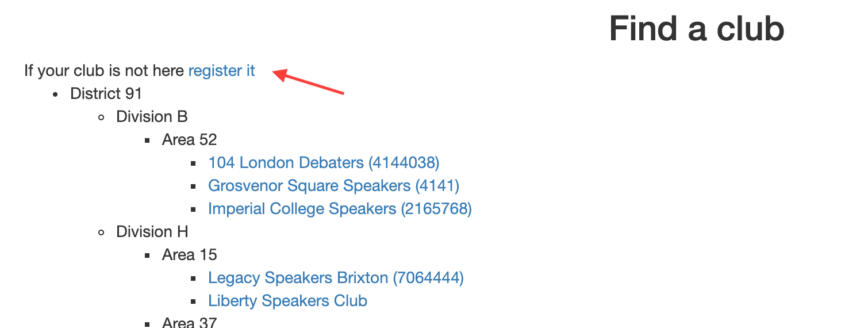
Task: Open the "register it" link
Action: pos(221,71)
